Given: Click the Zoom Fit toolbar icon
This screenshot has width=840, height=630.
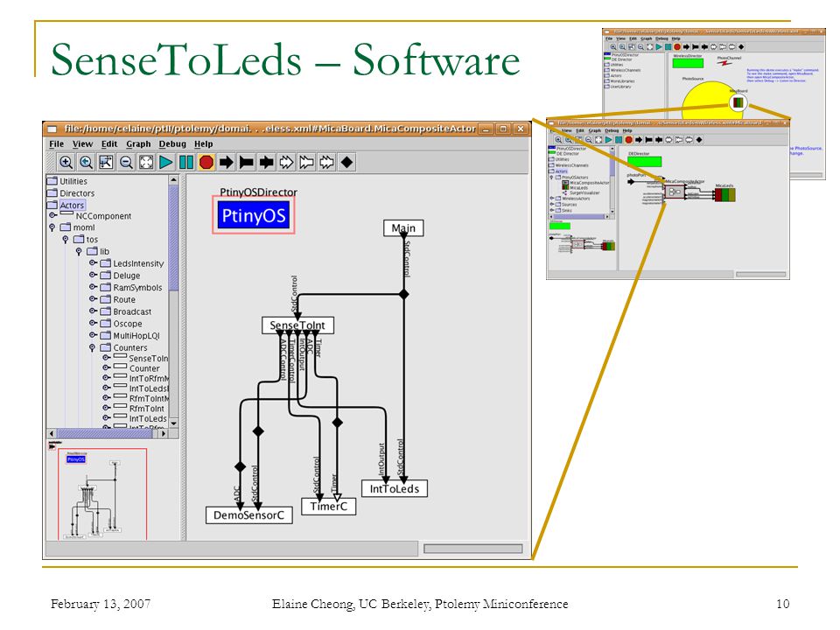Looking at the screenshot, I should 106,162.
